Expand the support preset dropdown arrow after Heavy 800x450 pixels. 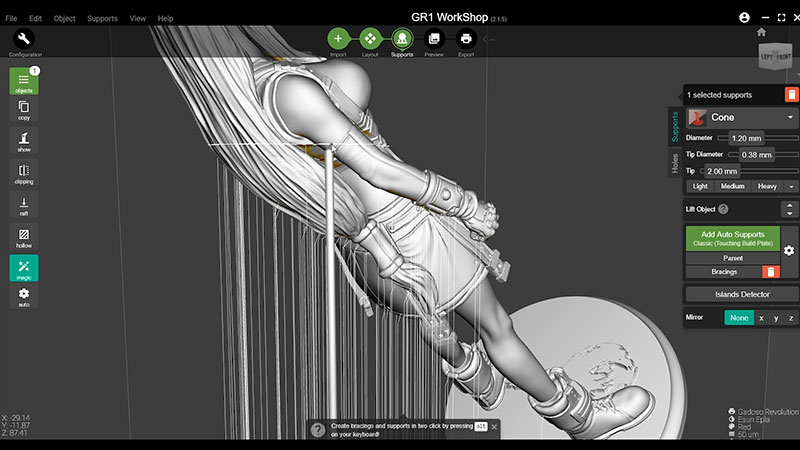(791, 186)
